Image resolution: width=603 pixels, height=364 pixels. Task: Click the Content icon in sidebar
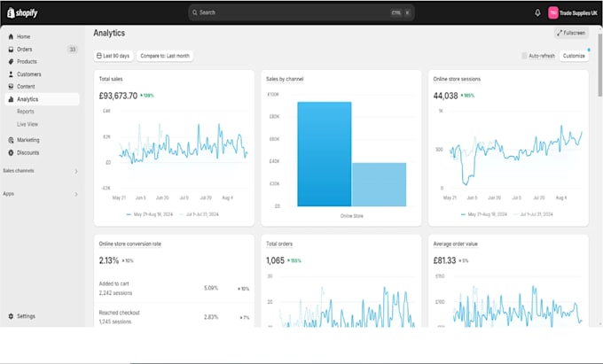(11, 87)
